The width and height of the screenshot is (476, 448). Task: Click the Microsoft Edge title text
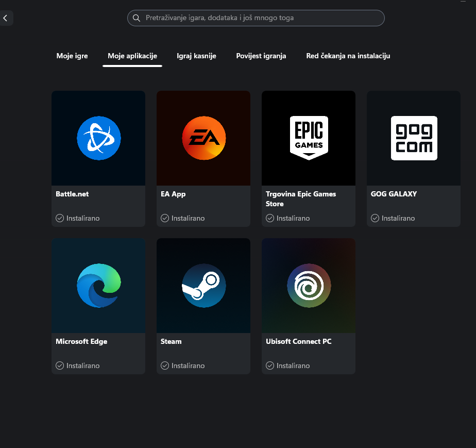coord(81,342)
